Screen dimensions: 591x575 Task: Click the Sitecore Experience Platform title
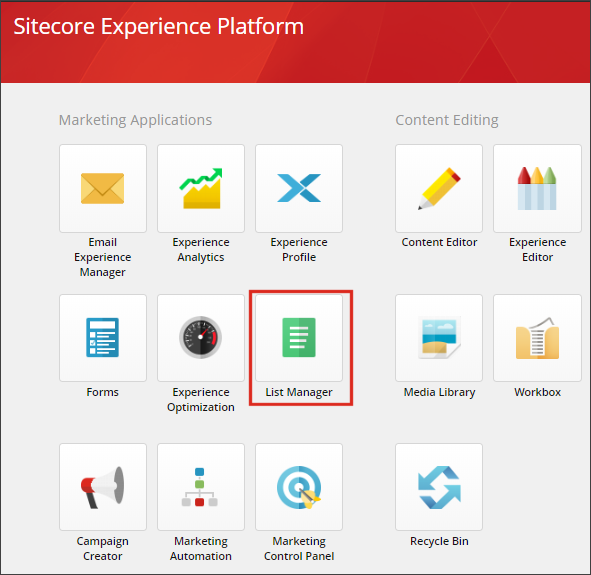[159, 26]
